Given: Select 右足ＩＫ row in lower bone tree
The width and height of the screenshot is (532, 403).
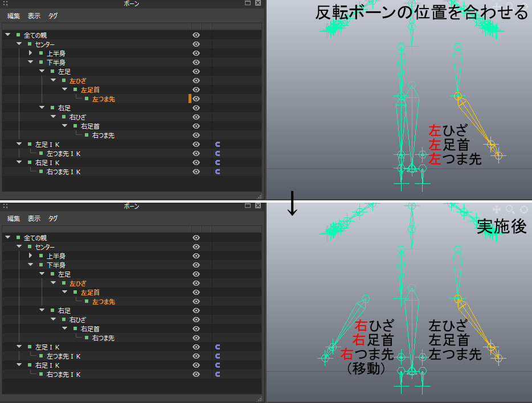Looking at the screenshot, I should [132, 365].
